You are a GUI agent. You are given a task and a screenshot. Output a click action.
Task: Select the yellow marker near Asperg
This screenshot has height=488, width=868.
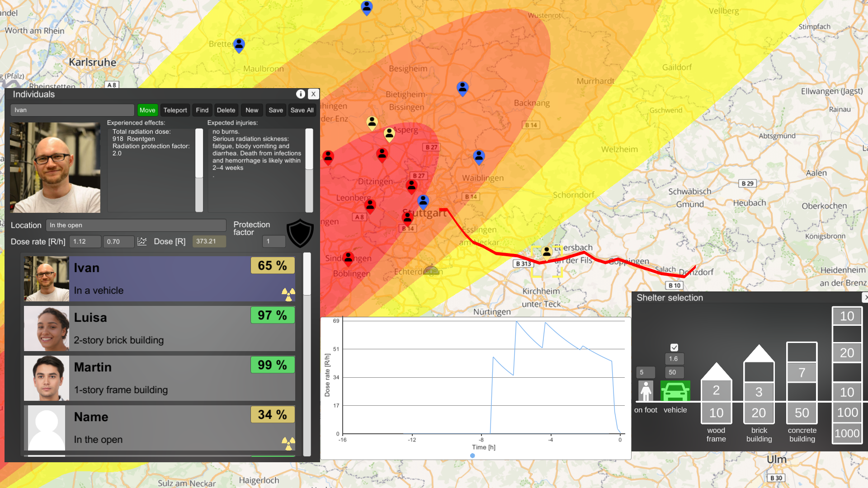389,133
